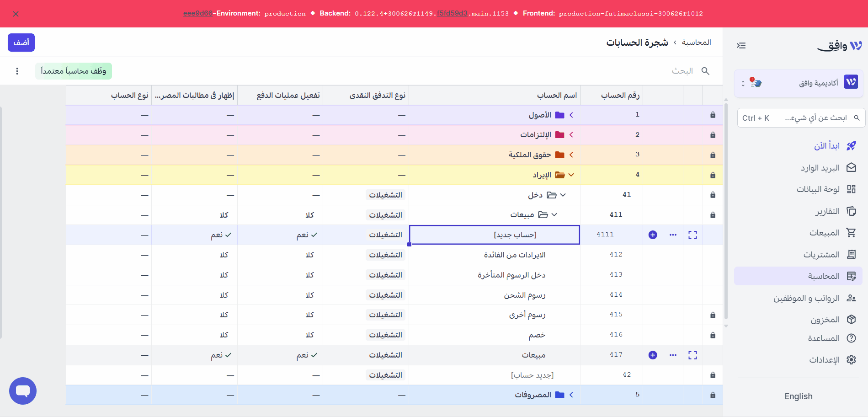868x417 pixels.
Task: Expand the الإلتزامات account folder
Action: tap(571, 135)
